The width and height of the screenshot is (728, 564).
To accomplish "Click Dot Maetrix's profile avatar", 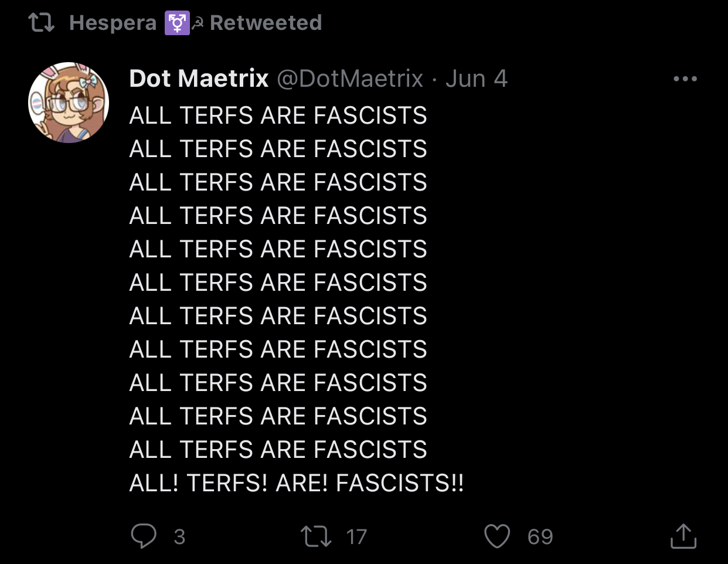I will coord(69,103).
